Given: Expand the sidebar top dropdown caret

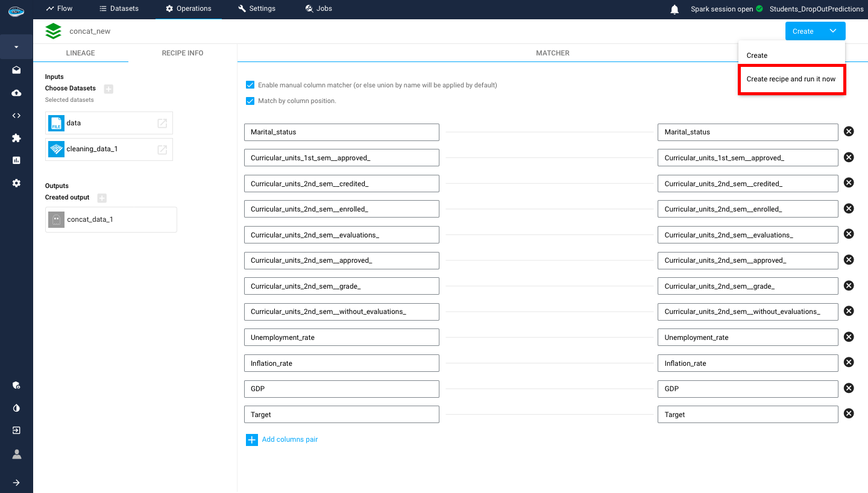Looking at the screenshot, I should 16,47.
